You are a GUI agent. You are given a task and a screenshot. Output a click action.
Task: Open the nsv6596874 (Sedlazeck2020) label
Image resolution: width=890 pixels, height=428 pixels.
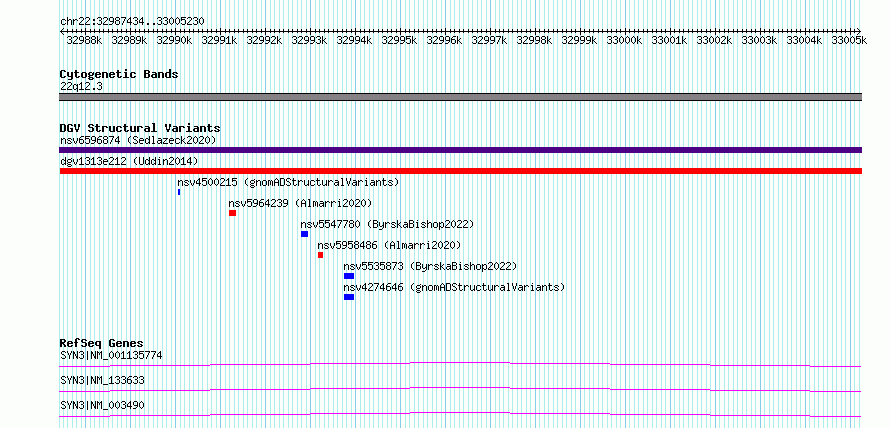tap(138, 140)
